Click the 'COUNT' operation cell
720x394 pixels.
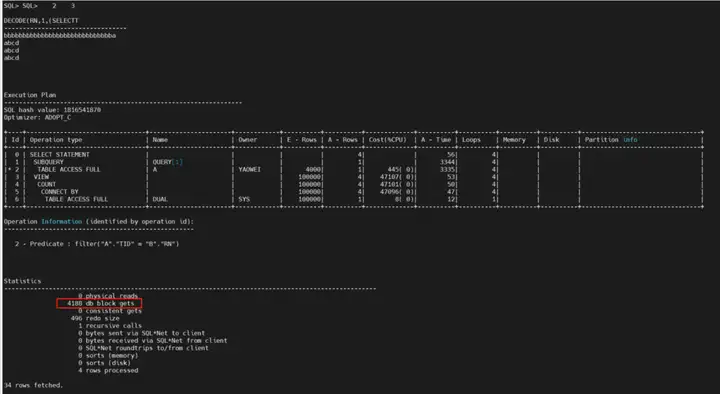click(x=46, y=184)
